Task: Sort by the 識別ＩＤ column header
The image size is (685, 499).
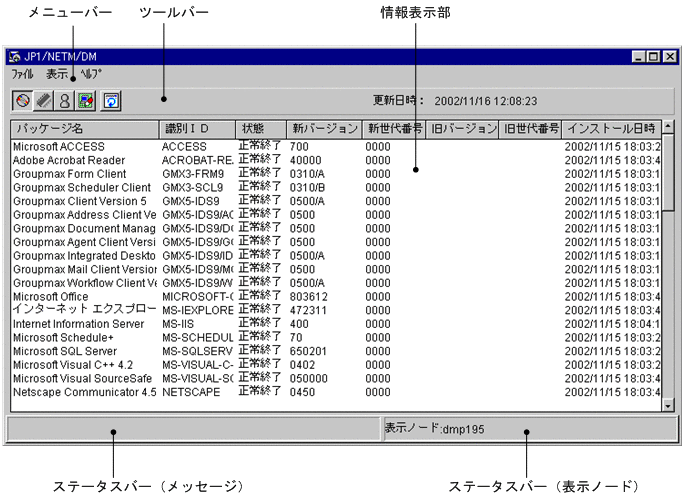Action: tap(197, 129)
